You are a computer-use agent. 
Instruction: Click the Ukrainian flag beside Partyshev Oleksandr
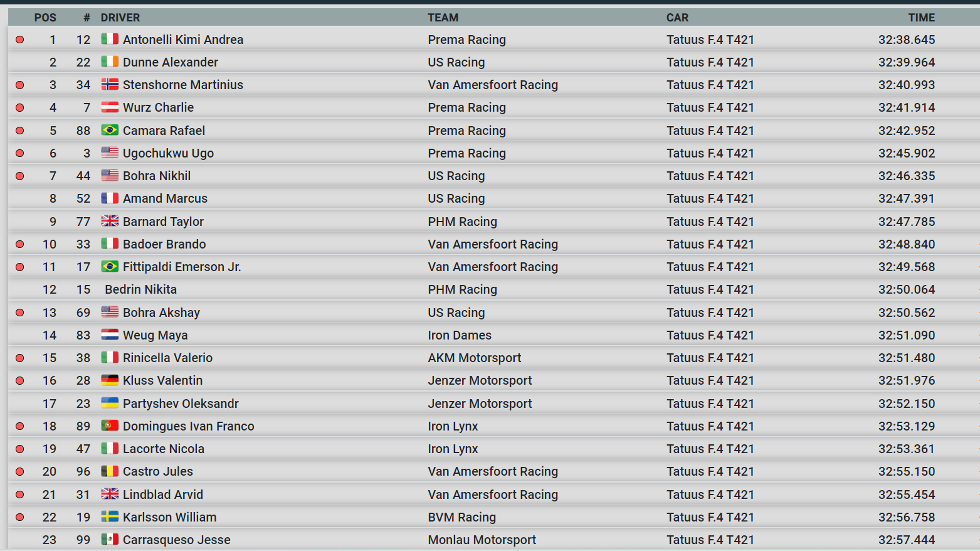point(110,403)
